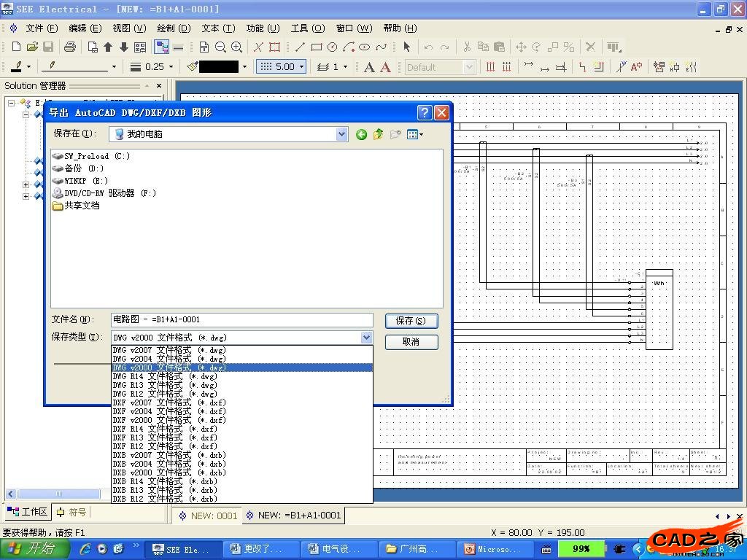Expand the 保存在 location dropdown

coord(341,134)
